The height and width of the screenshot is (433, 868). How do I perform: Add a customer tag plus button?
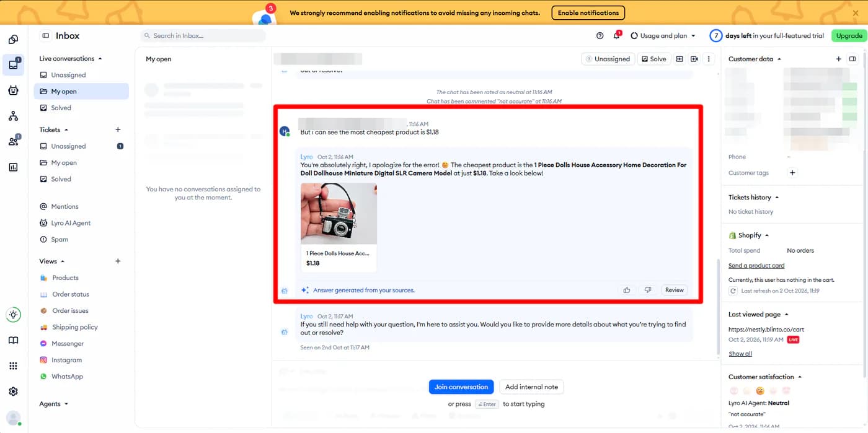pyautogui.click(x=792, y=173)
